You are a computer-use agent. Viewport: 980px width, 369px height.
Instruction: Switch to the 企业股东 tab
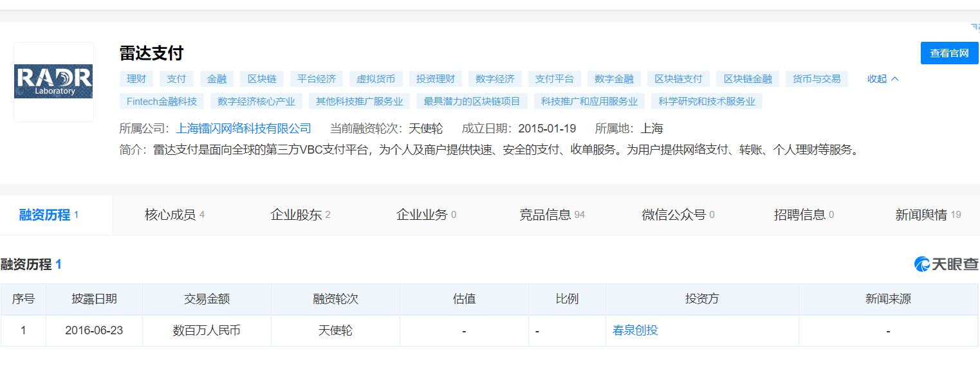point(300,215)
